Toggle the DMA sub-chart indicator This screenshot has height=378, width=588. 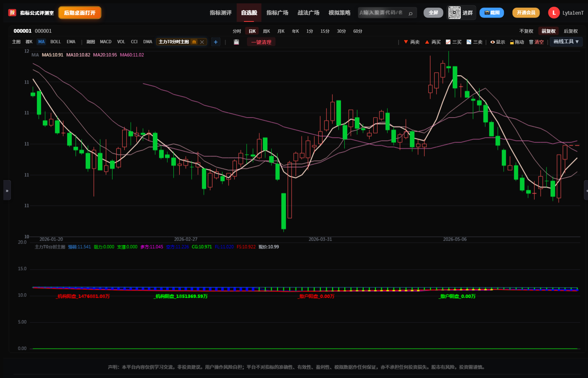pos(147,42)
